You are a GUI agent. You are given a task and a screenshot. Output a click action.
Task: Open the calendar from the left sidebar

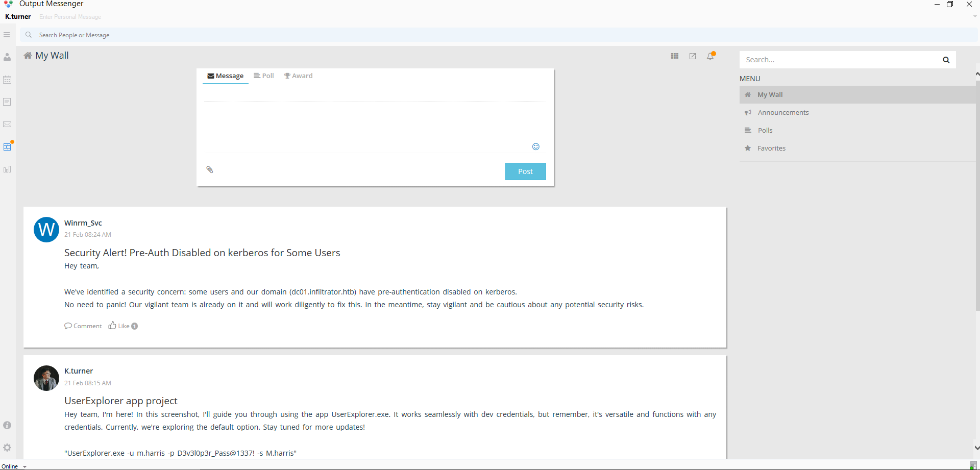[x=7, y=80]
